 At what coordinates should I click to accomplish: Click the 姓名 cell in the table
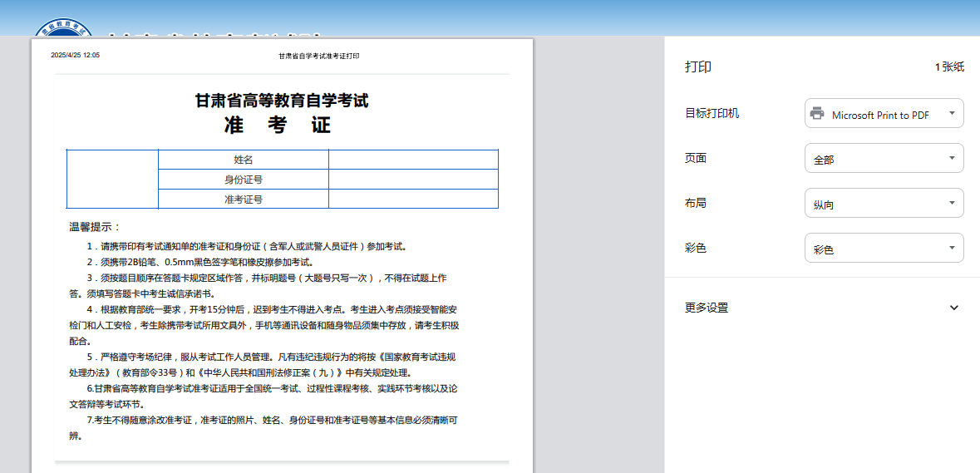click(244, 160)
